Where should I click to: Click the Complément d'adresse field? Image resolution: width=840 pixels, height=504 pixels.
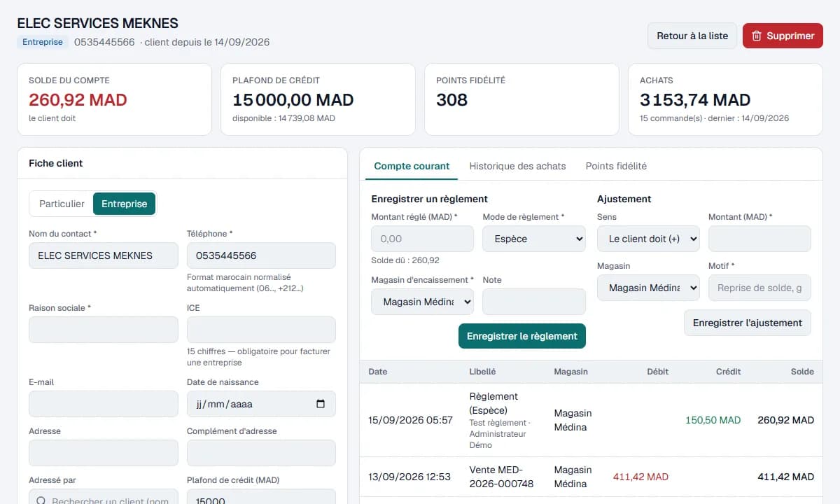(261, 453)
